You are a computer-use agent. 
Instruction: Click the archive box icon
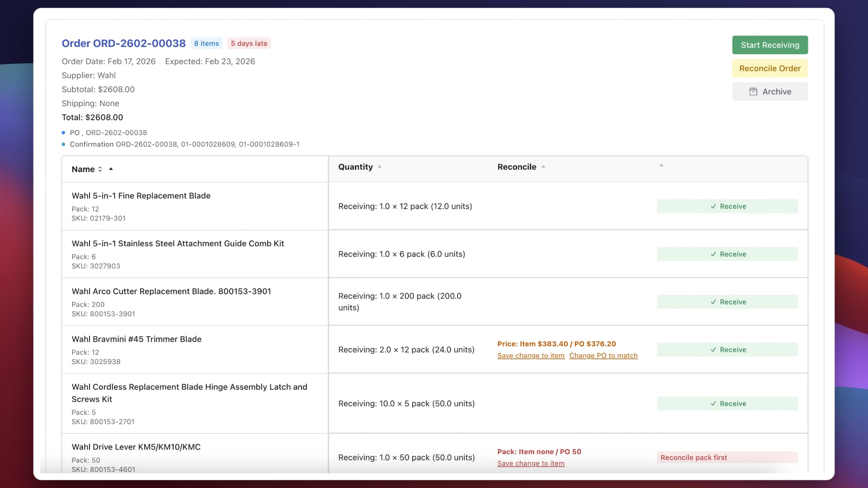coord(753,92)
